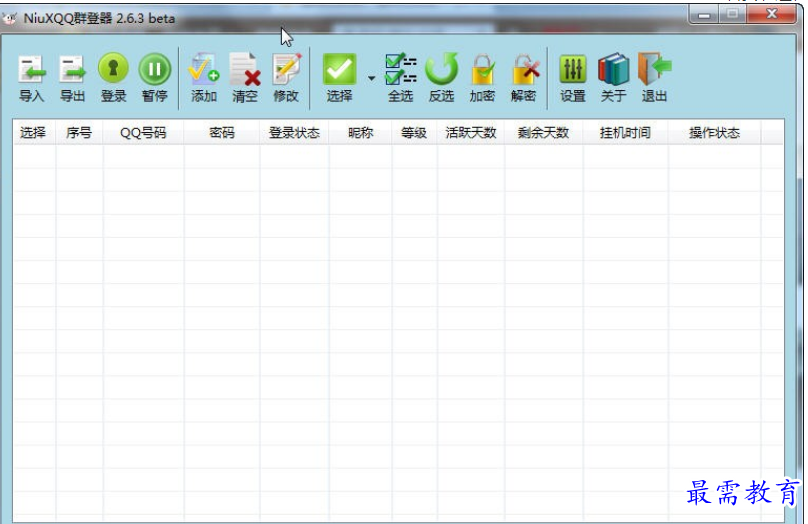The image size is (808, 524).
Task: Expand the 选择 dropdown arrow
Action: click(372, 78)
